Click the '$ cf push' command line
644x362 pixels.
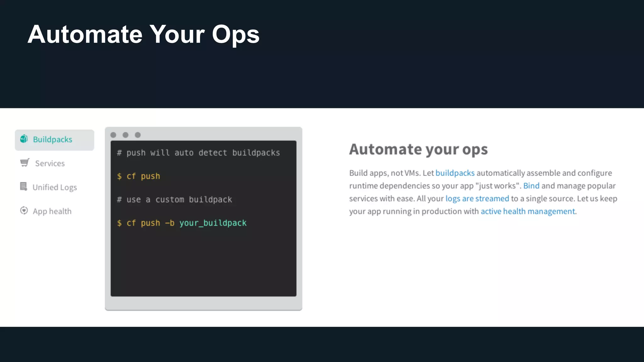coord(138,176)
